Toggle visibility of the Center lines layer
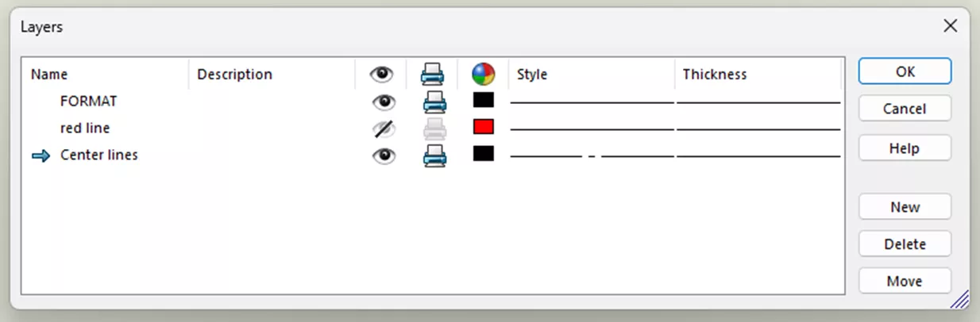980x322 pixels. point(384,155)
